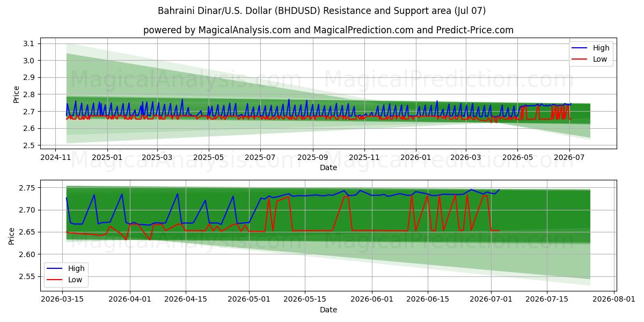Click the 2024-11 date tick label
Image resolution: width=644 pixels, height=322 pixels.
(x=55, y=158)
